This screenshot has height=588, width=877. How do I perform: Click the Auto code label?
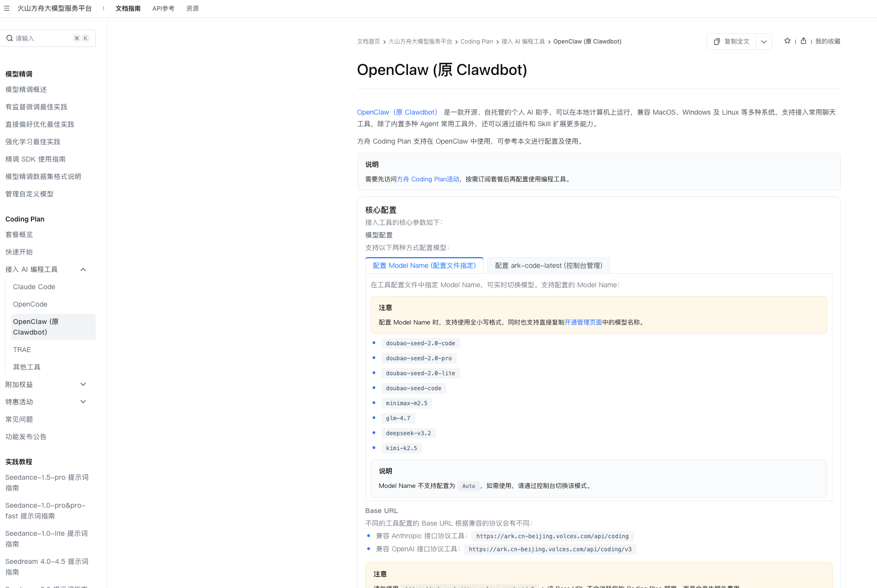(x=468, y=486)
